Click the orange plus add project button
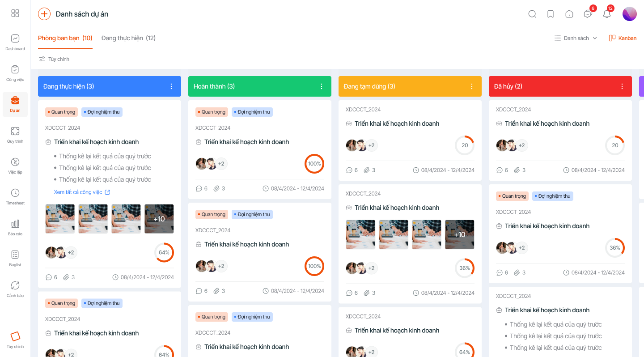The width and height of the screenshot is (644, 357). pos(44,14)
